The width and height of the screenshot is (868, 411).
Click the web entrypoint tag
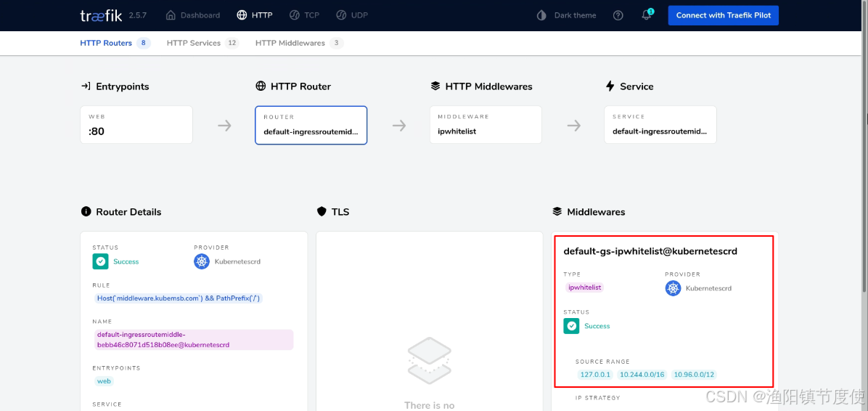pyautogui.click(x=104, y=381)
